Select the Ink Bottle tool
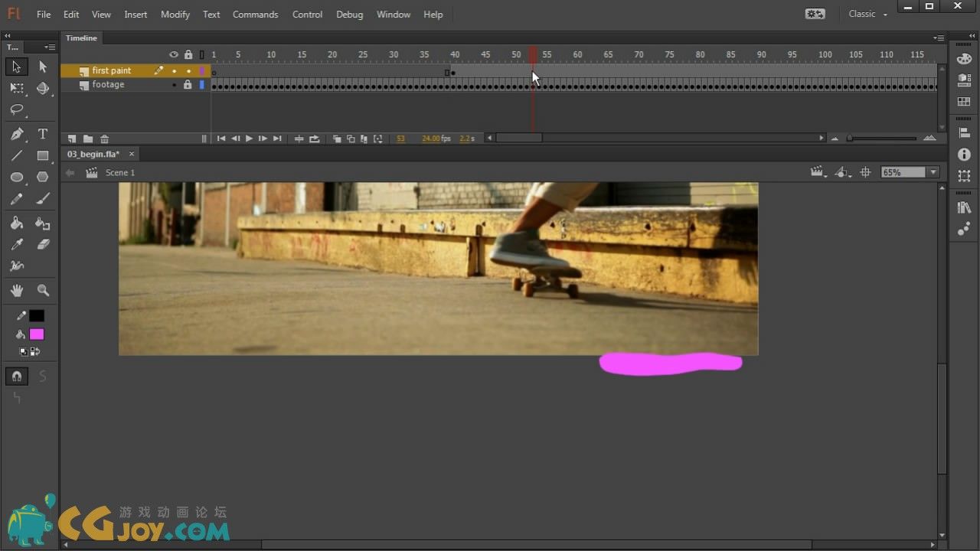The height and width of the screenshot is (551, 980). tap(43, 223)
